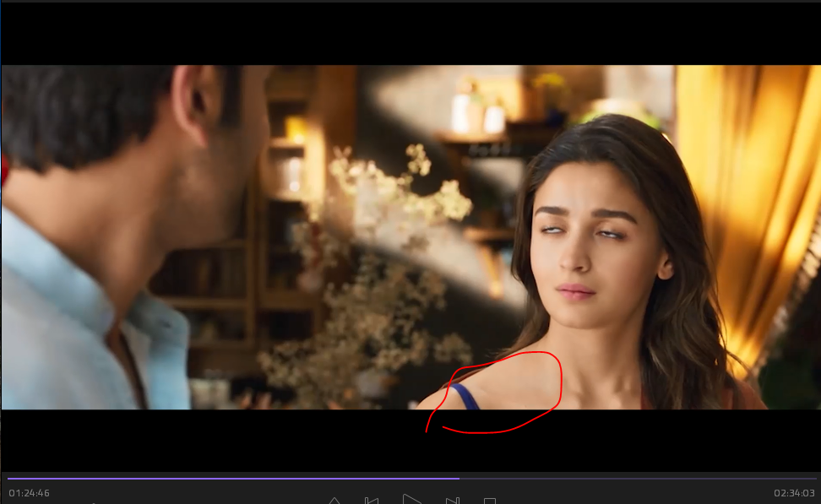The width and height of the screenshot is (821, 504).
Task: Jump to the unplayed gray section of seek bar
Action: point(633,479)
